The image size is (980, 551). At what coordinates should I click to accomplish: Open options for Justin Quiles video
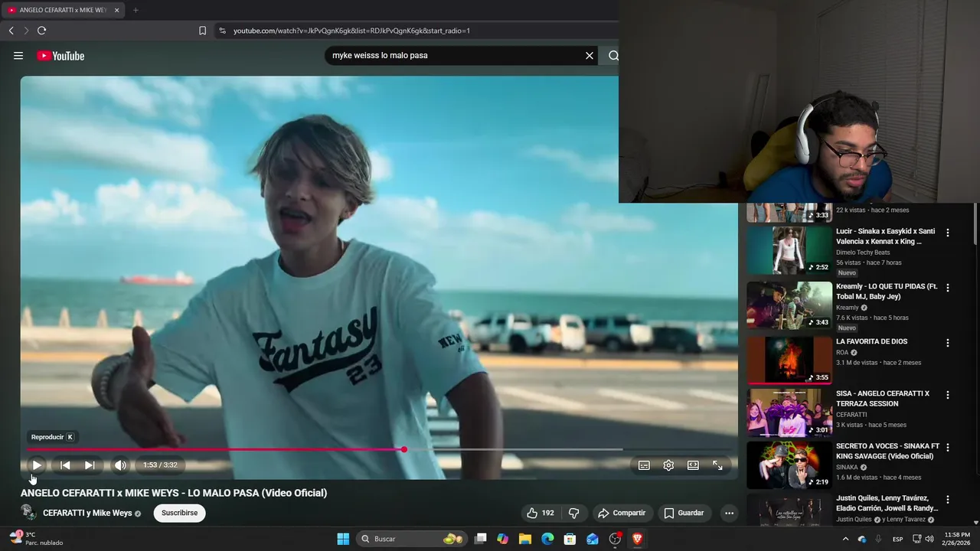coord(947,499)
